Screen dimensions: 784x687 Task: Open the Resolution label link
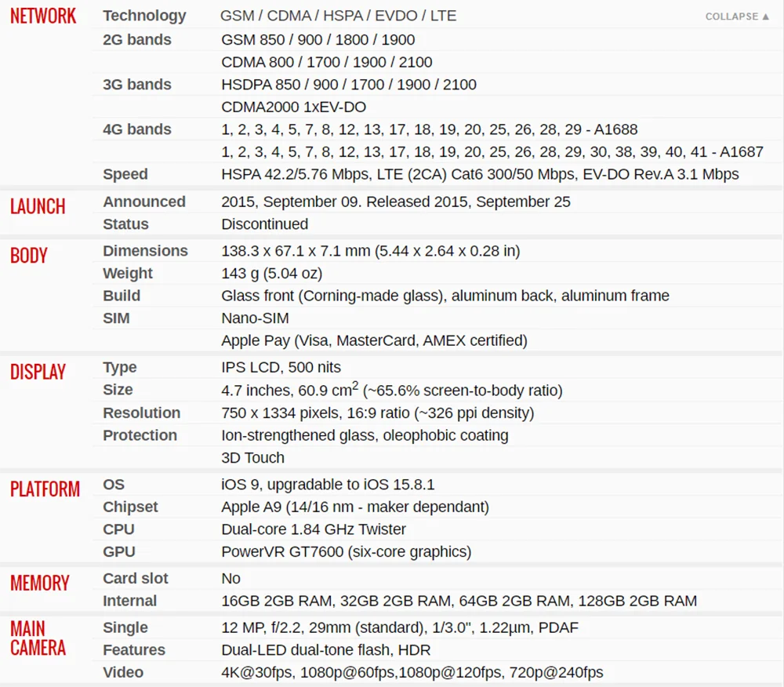[141, 413]
